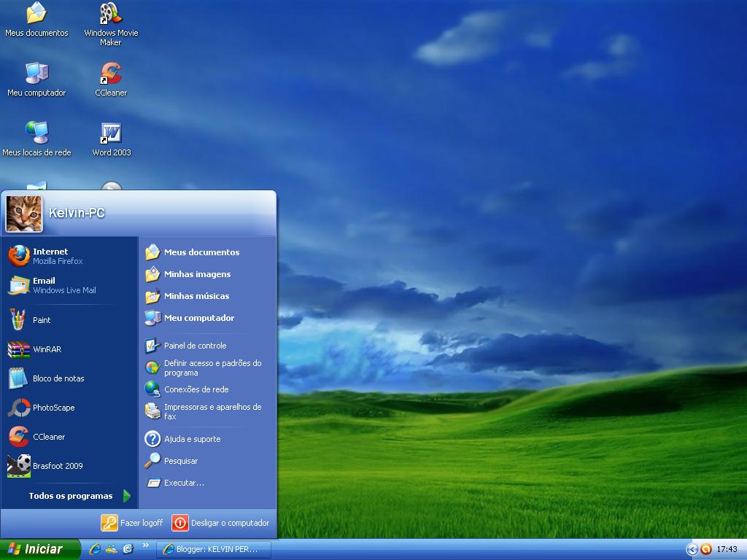747x560 pixels.
Task: Click the Messenger quick launch icon
Action: point(112,549)
